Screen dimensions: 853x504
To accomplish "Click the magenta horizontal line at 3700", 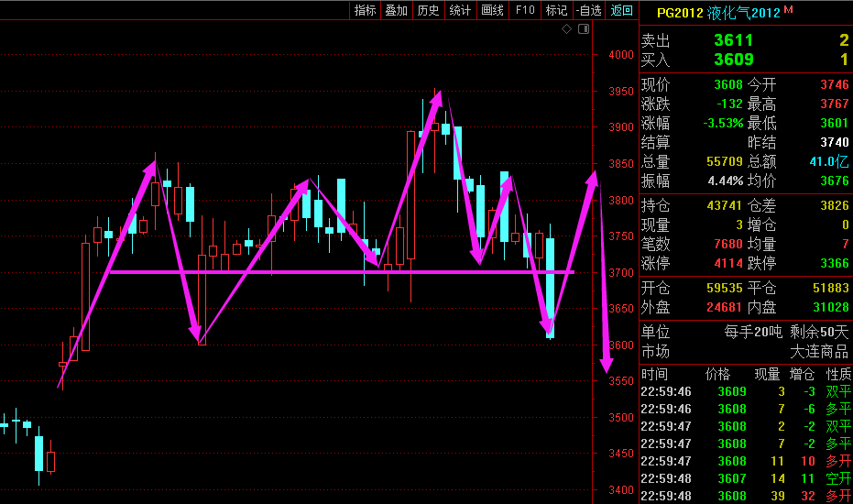I will point(339,271).
